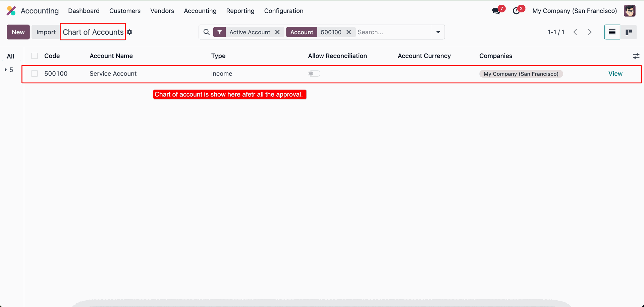Open the activities clock icon
Viewport: 644px width, 307px height.
[x=517, y=11]
